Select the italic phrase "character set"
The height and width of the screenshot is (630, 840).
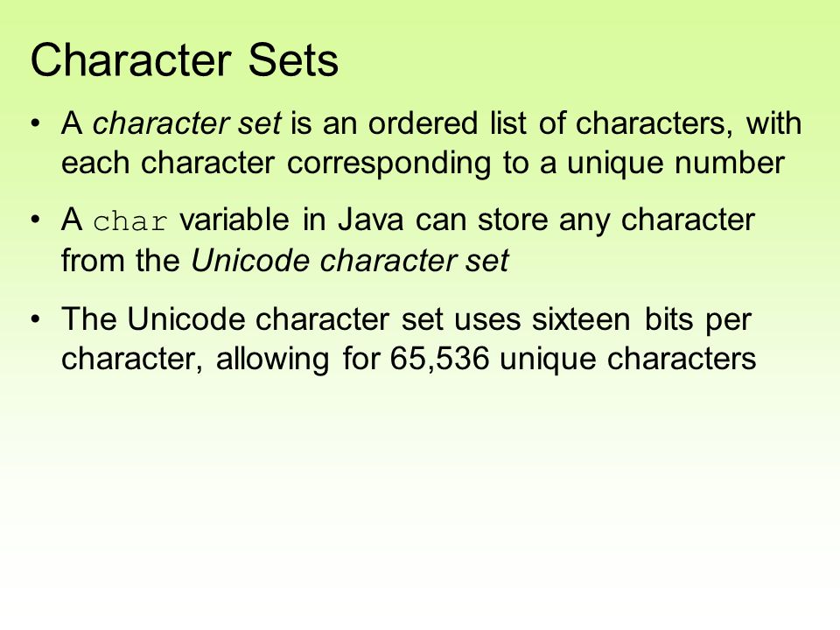(187, 123)
